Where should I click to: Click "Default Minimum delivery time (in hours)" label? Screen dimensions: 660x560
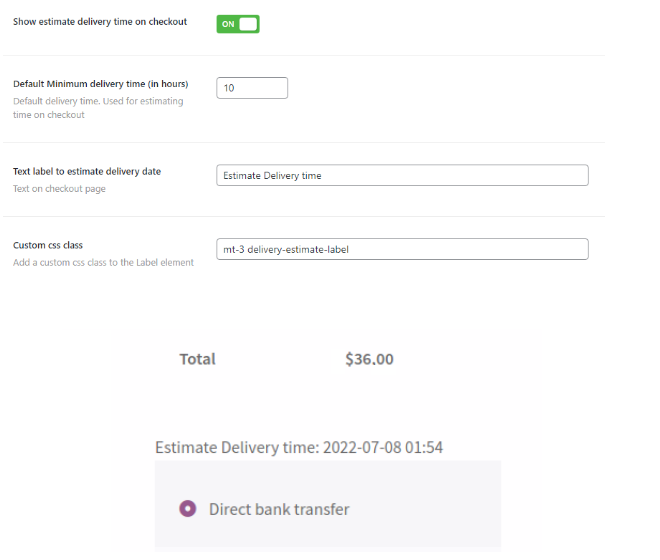pos(101,84)
